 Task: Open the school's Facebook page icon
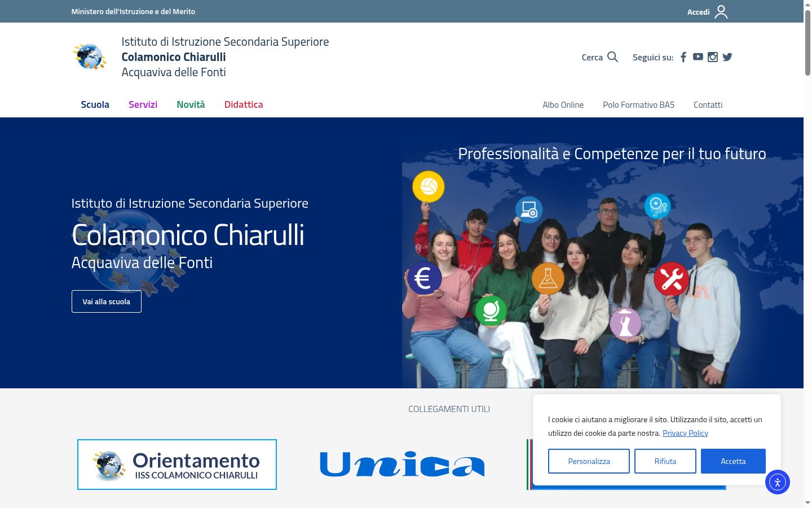683,57
